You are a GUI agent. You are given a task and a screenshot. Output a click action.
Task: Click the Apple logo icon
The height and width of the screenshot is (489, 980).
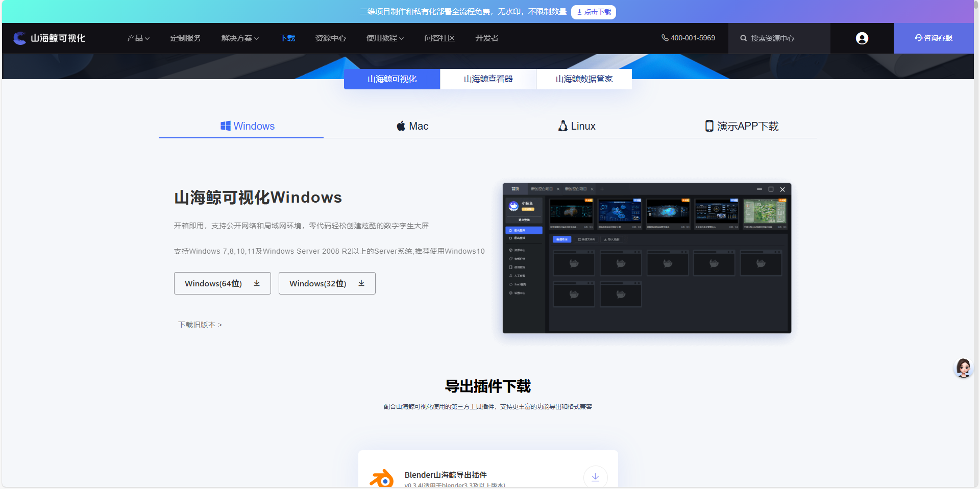click(401, 126)
